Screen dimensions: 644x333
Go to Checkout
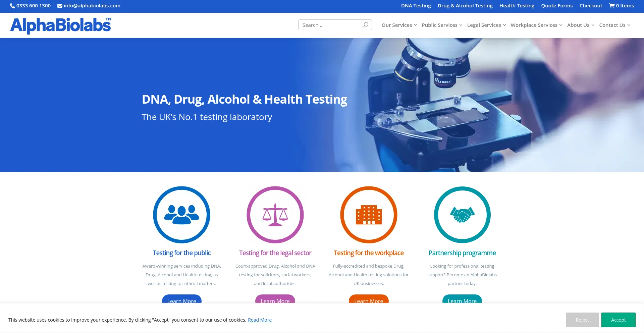591,6
